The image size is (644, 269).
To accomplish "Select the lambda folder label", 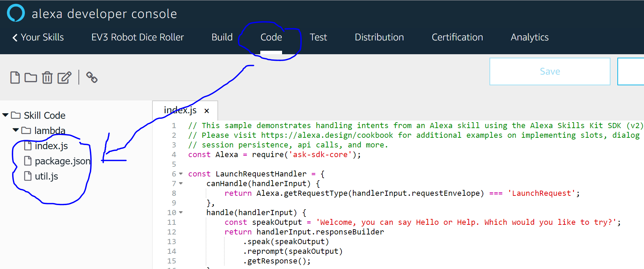I will pyautogui.click(x=50, y=131).
